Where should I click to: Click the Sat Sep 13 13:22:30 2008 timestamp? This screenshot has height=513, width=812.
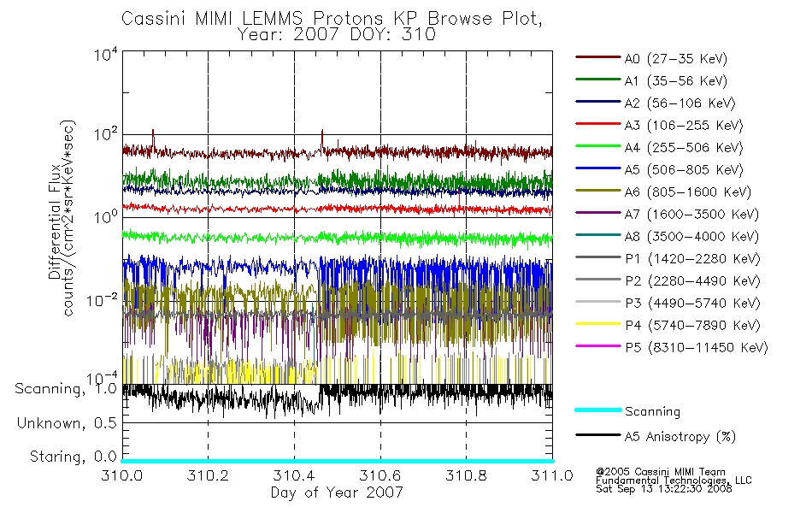(x=664, y=489)
